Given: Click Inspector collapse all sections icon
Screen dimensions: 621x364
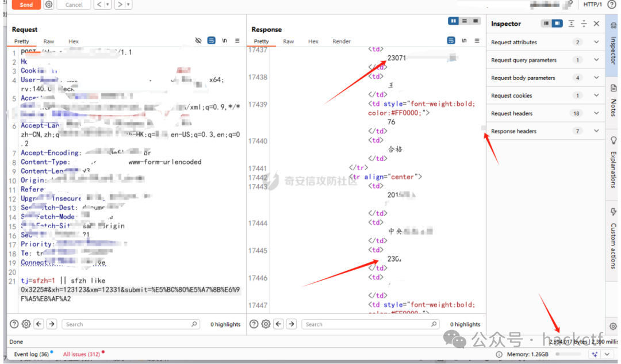Looking at the screenshot, I should tap(584, 24).
